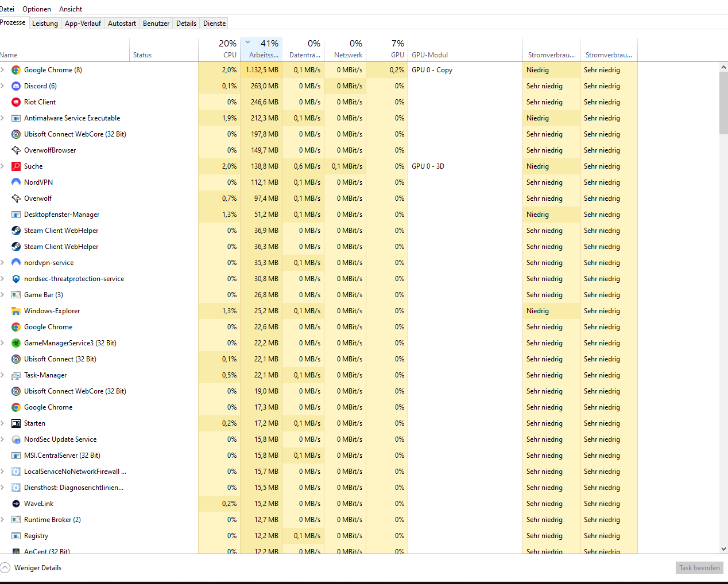The height and width of the screenshot is (584, 728).
Task: Expand the Runtime Broker (2) group
Action: pos(2,520)
